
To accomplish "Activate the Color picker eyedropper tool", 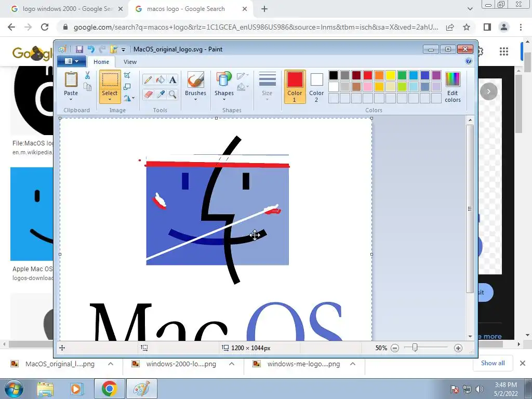I will (160, 94).
